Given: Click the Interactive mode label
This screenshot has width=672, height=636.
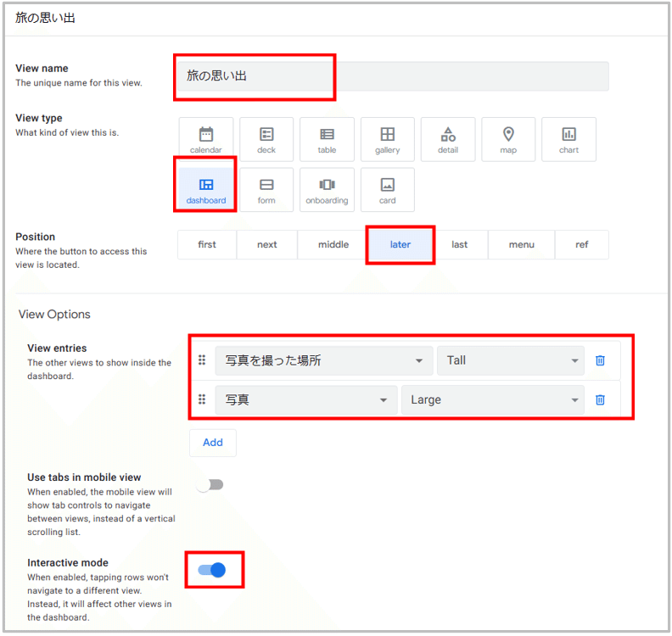Looking at the screenshot, I should pyautogui.click(x=68, y=563).
